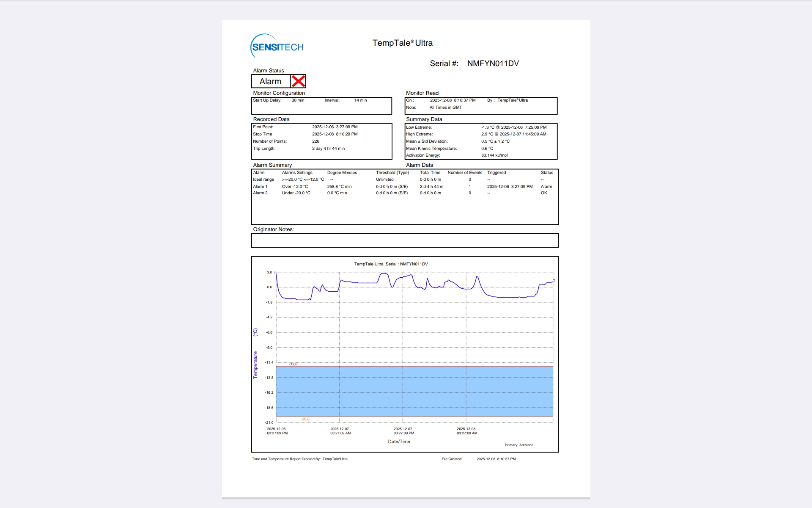
Task: Click the Alarm 2 OK status
Action: (544, 193)
